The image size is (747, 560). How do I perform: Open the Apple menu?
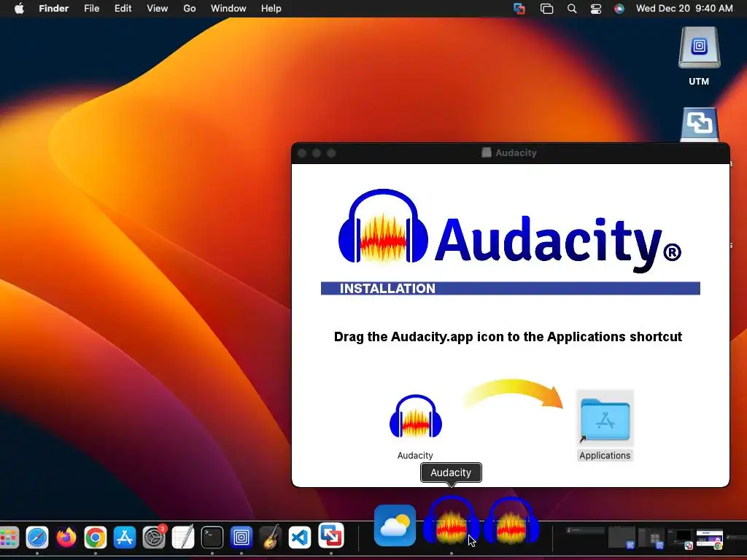(19, 9)
